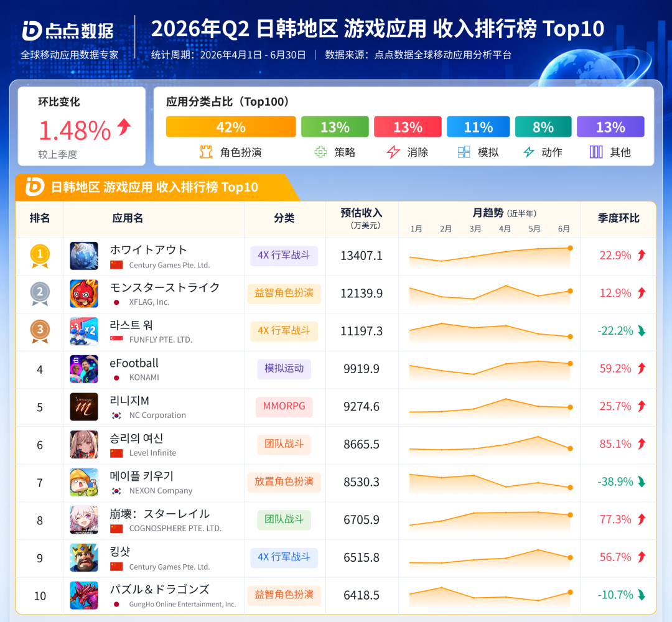Click the bronze rank 3 medal
The image size is (672, 622).
pos(40,331)
